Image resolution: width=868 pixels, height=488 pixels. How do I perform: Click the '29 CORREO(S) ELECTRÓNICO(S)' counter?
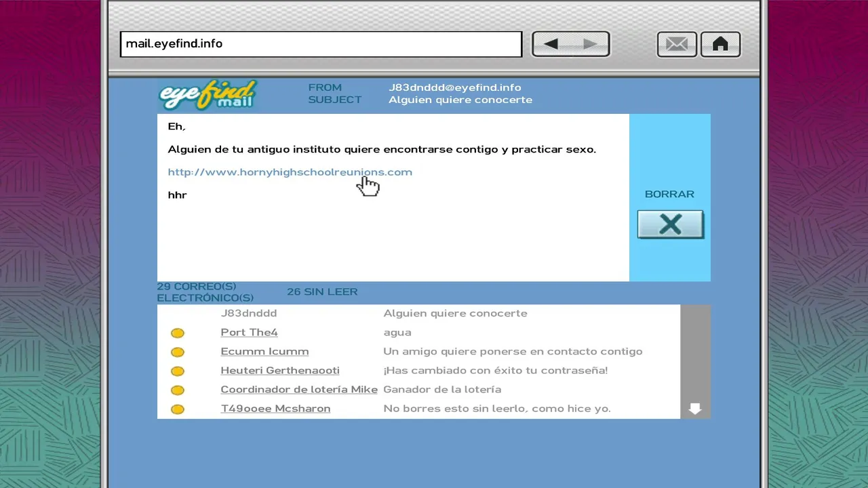pyautogui.click(x=205, y=292)
